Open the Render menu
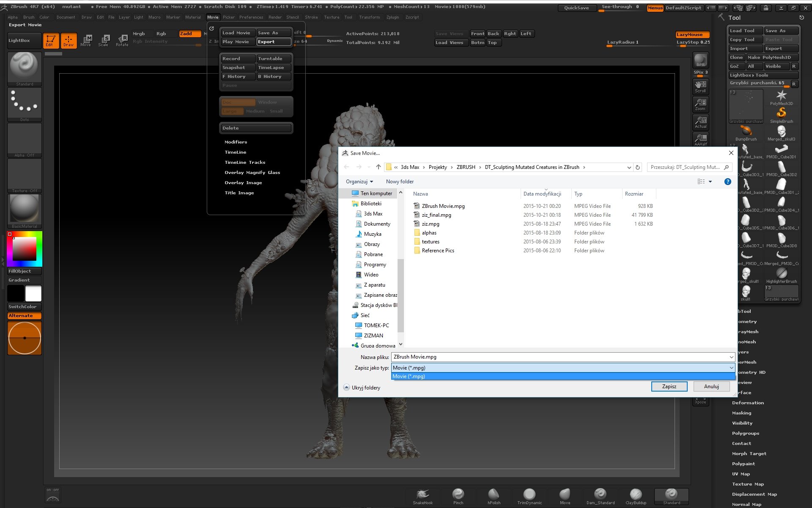 [x=275, y=17]
